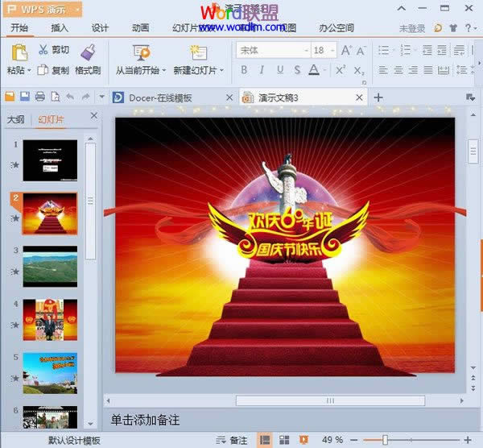Center align text
Screen dimensions: 483x448
(398, 70)
